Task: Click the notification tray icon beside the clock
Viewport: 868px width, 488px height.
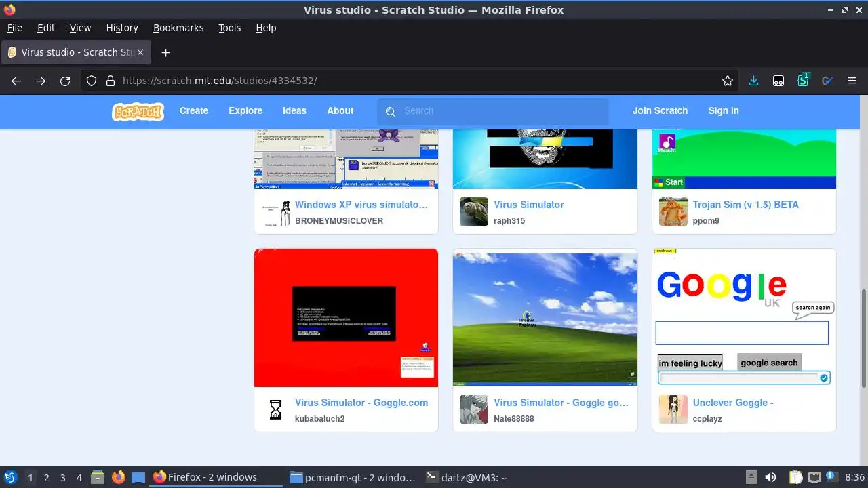Action: tap(832, 476)
